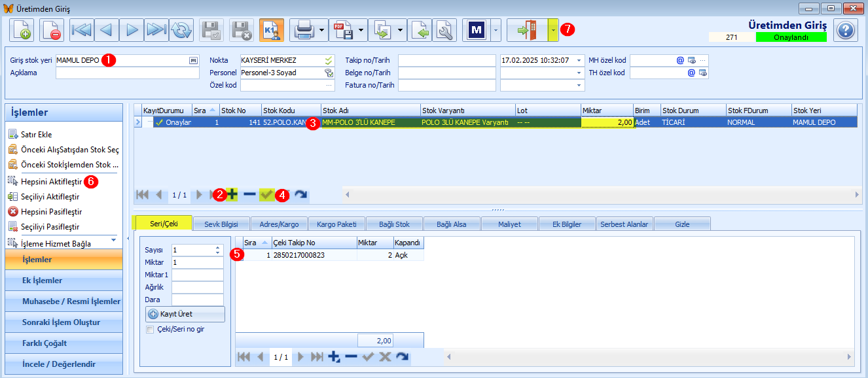
Task: Click plus icon in Çeki grid navigator
Action: 334,356
